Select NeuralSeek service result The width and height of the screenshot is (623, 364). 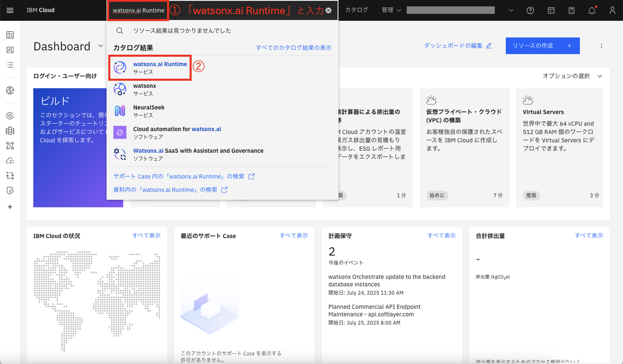coord(149,108)
